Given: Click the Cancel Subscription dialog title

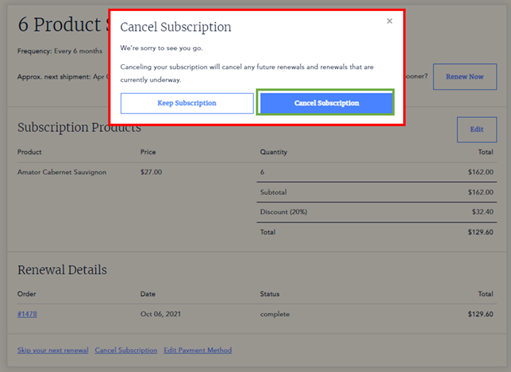Looking at the screenshot, I should 176,27.
